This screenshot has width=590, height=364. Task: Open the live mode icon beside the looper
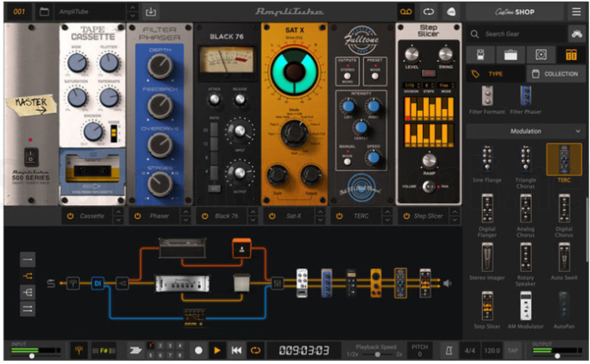point(450,12)
